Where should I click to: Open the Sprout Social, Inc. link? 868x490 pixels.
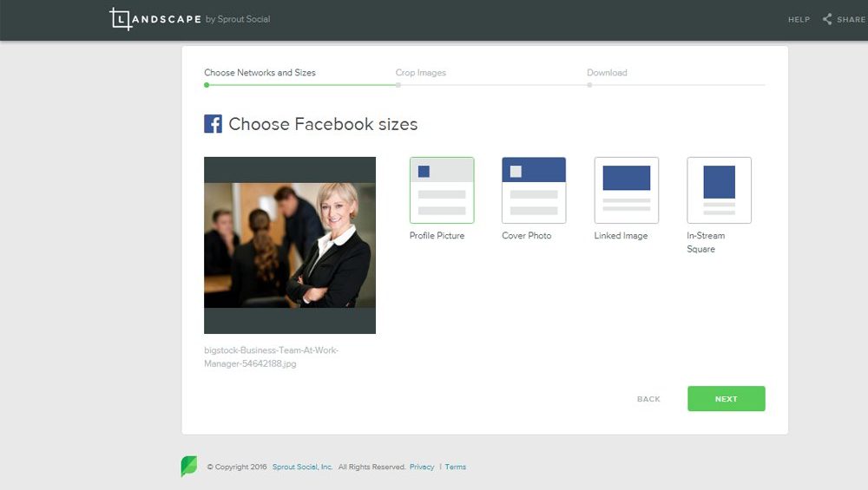(302, 467)
